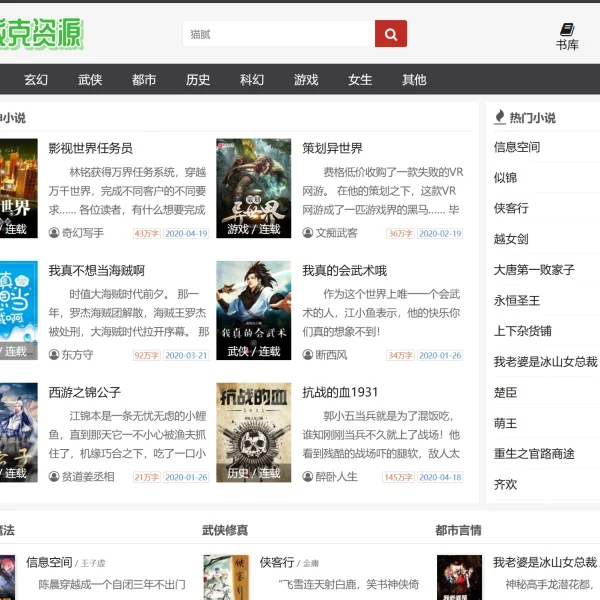Click the 2020-02-19 date tag
The image size is (600, 600).
(x=440, y=233)
